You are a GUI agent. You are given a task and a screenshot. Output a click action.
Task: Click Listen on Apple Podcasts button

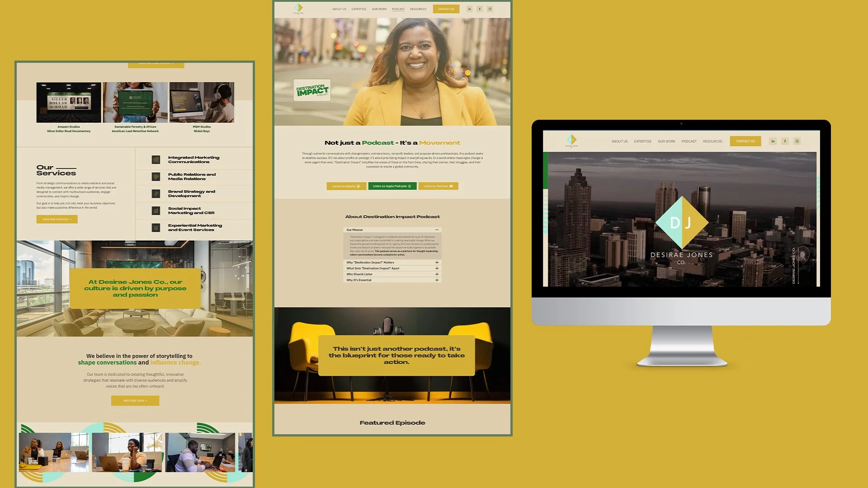click(x=392, y=186)
